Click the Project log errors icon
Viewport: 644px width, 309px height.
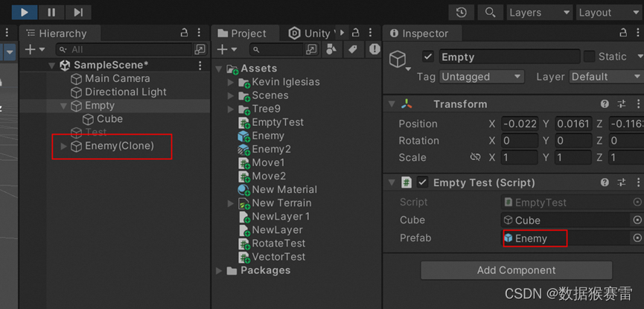374,50
